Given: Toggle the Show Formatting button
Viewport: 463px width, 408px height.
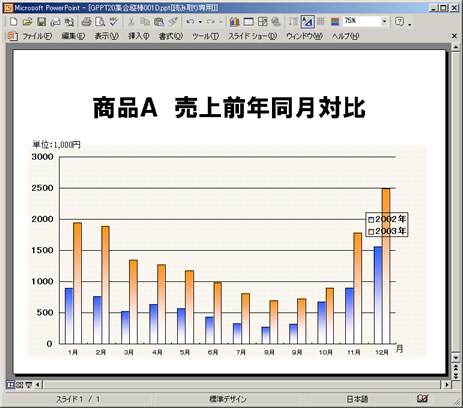Looking at the screenshot, I should point(307,22).
